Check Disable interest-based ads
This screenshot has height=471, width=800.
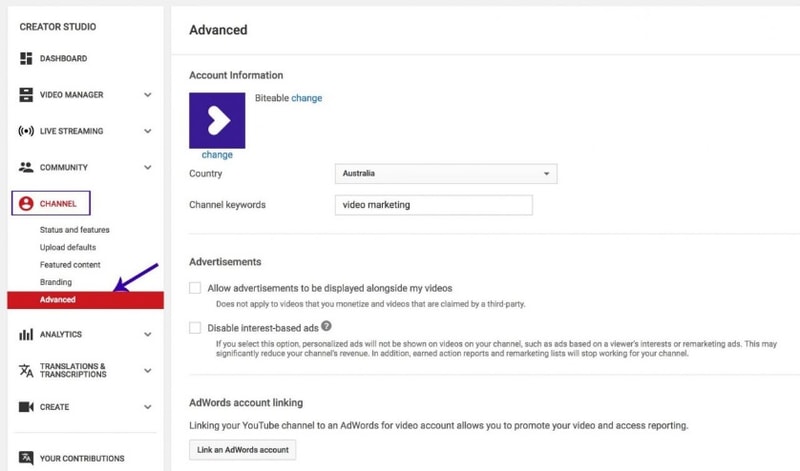[195, 328]
